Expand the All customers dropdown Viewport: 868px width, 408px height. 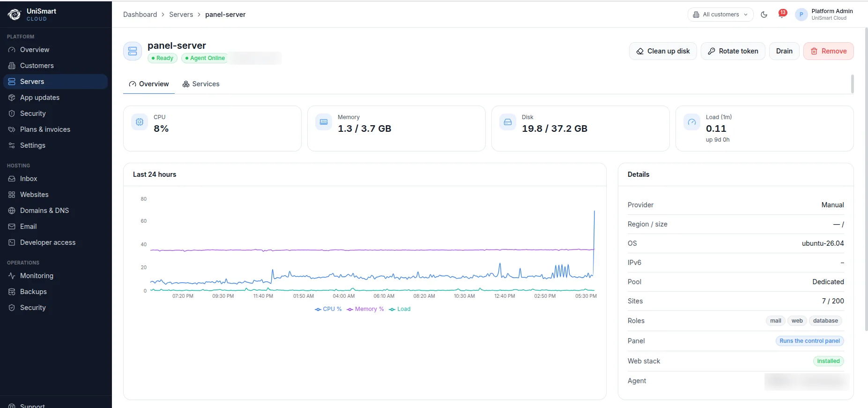click(720, 15)
